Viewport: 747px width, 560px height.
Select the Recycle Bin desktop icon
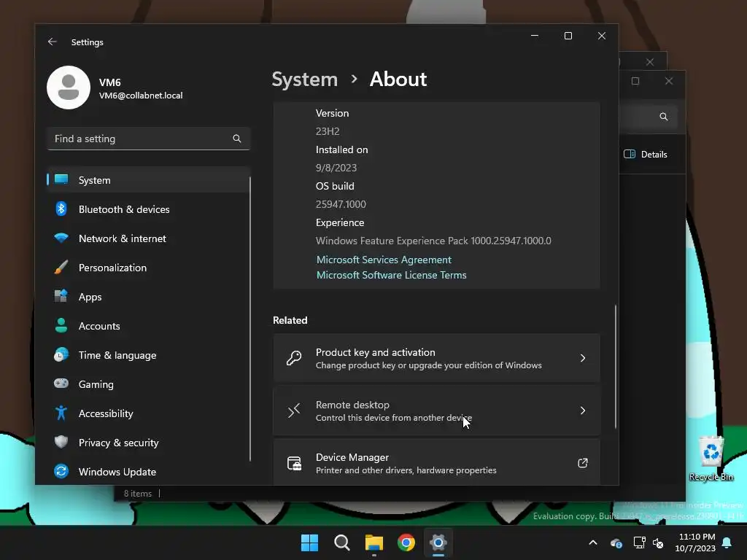(x=711, y=459)
